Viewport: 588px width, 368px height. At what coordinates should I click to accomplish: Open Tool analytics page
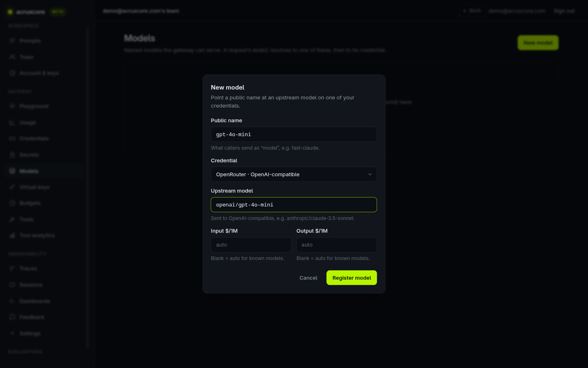point(45,236)
